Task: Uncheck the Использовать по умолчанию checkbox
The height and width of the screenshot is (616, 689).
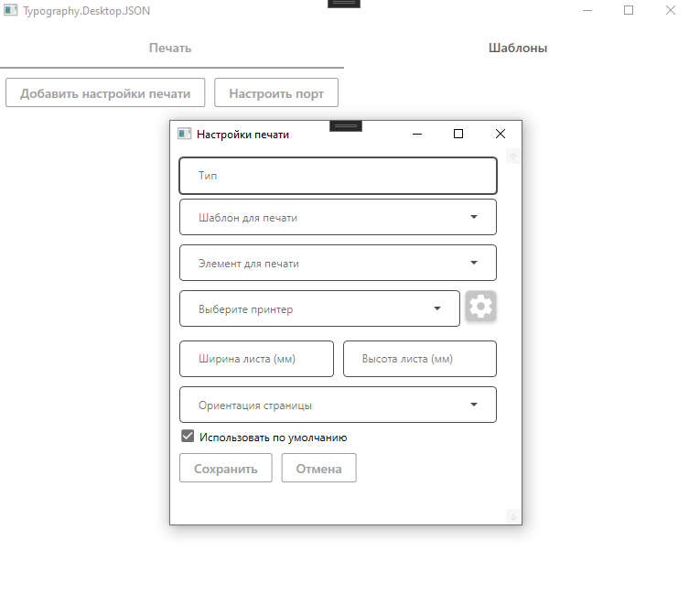Action: pyautogui.click(x=188, y=438)
